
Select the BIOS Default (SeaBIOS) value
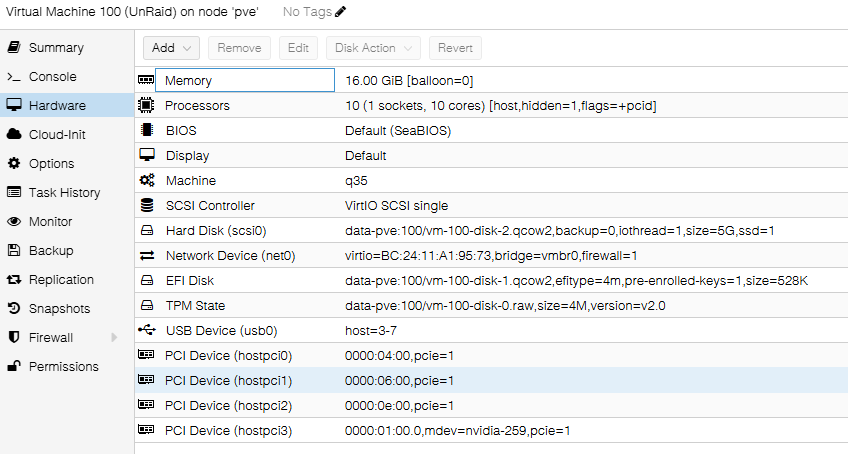point(398,130)
